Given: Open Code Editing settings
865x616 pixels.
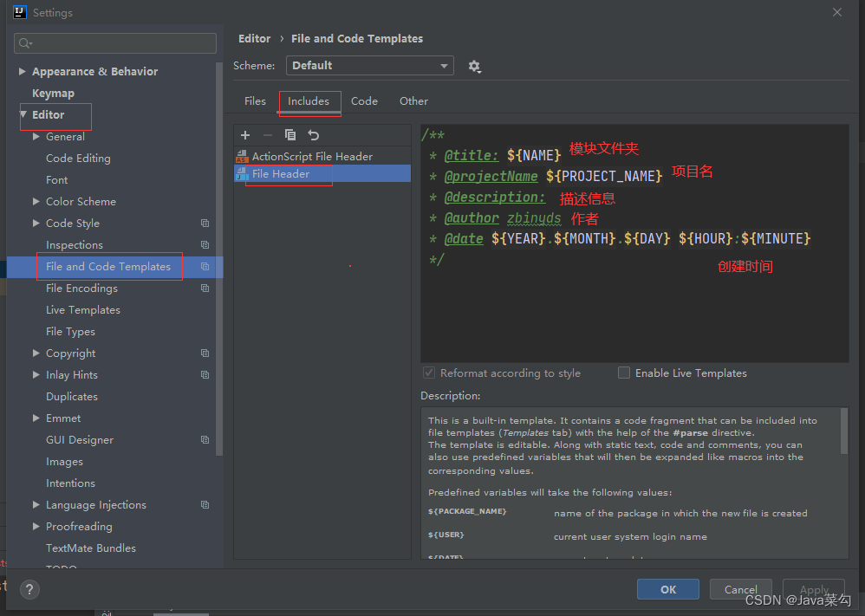Looking at the screenshot, I should pyautogui.click(x=78, y=159).
